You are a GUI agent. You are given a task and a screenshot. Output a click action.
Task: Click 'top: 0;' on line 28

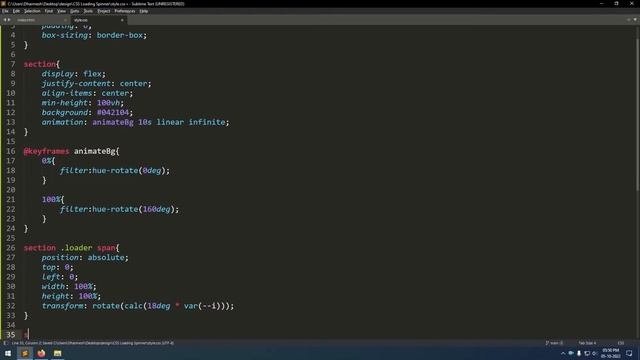click(58, 267)
